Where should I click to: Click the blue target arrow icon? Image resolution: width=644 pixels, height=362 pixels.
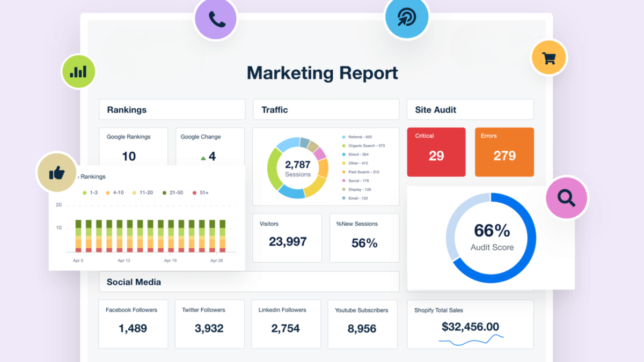point(407,18)
